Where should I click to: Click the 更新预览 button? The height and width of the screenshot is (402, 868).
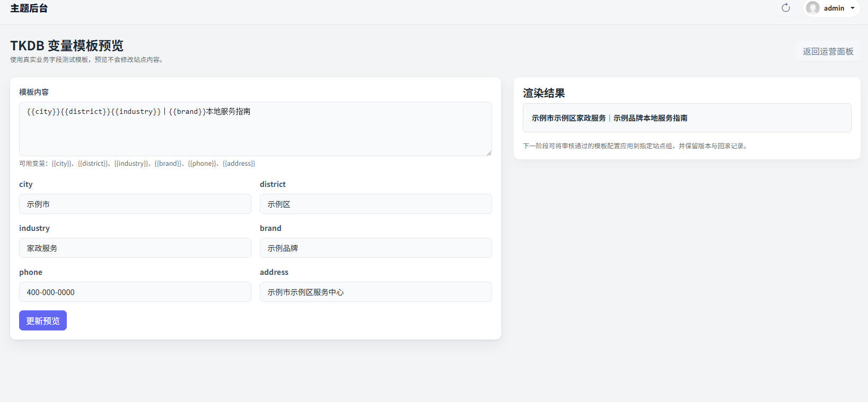tap(43, 320)
